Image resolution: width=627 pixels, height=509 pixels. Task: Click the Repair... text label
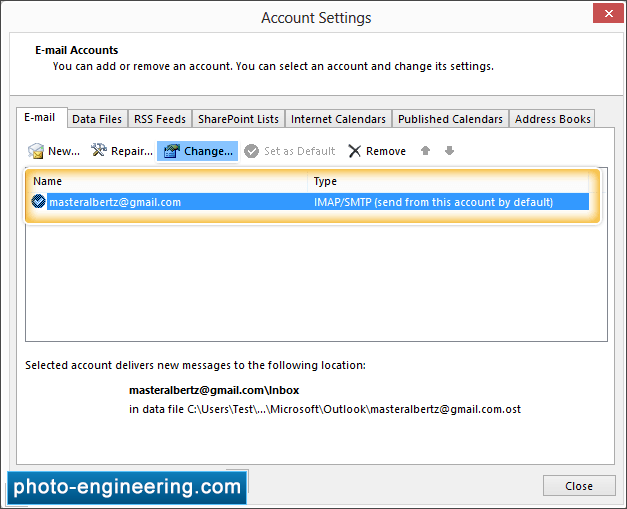click(x=132, y=151)
